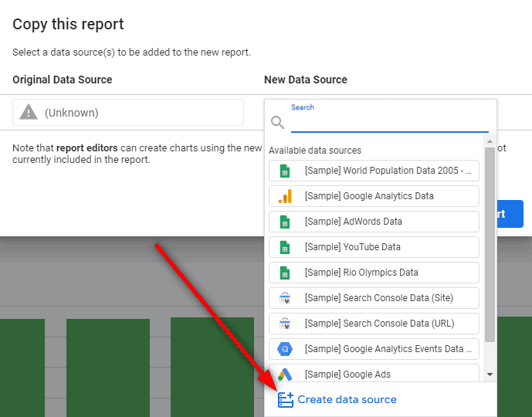
Task: Click the Sheets icon beside YouTube Data
Action: (x=285, y=247)
